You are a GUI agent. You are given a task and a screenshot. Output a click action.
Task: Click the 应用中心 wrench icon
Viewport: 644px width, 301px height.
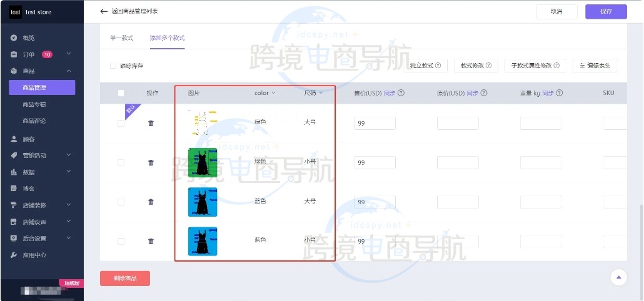[14, 255]
